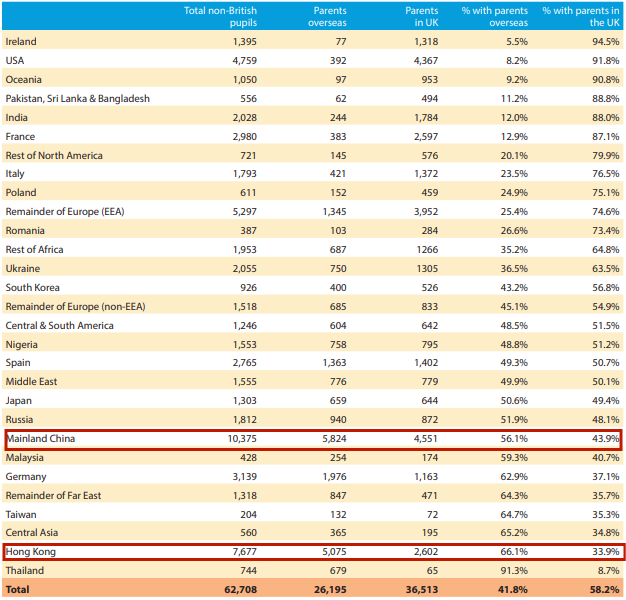Select the Ireland row label
The height and width of the screenshot is (600, 626).
pos(21,42)
